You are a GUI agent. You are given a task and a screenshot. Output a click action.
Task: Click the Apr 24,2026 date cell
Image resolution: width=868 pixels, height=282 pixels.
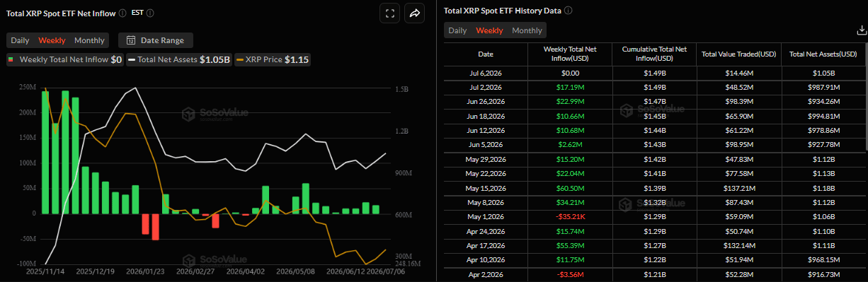[486, 232]
